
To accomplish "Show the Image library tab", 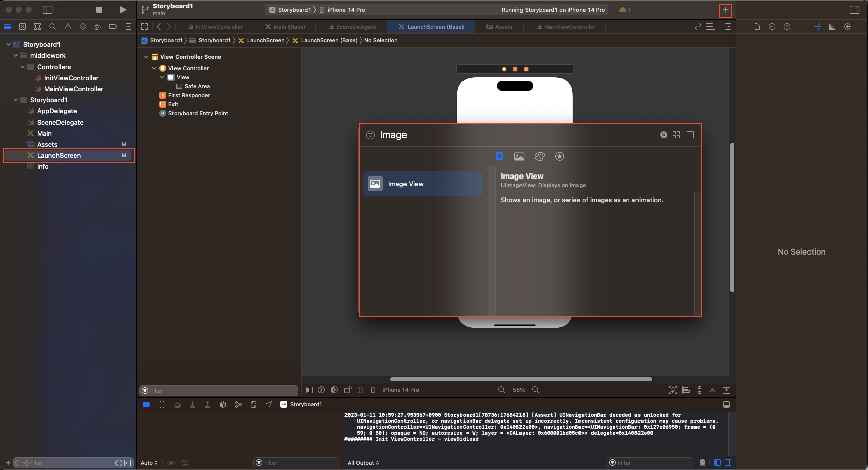I will coord(519,156).
